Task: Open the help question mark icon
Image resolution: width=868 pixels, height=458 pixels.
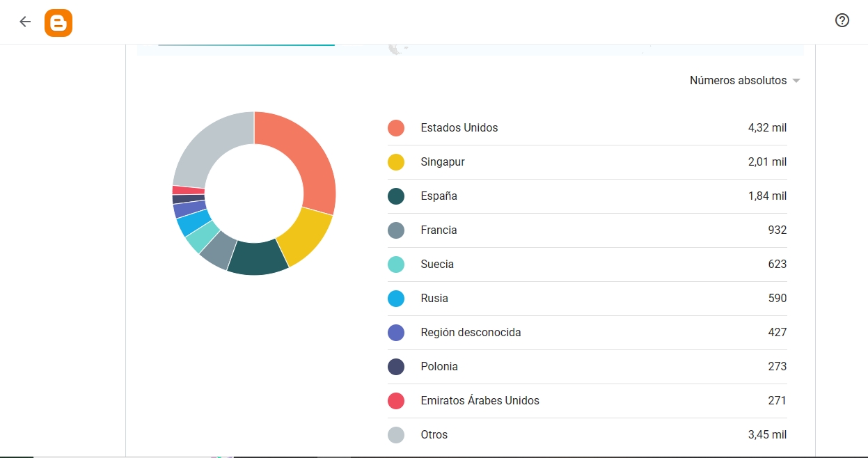Action: tap(842, 20)
